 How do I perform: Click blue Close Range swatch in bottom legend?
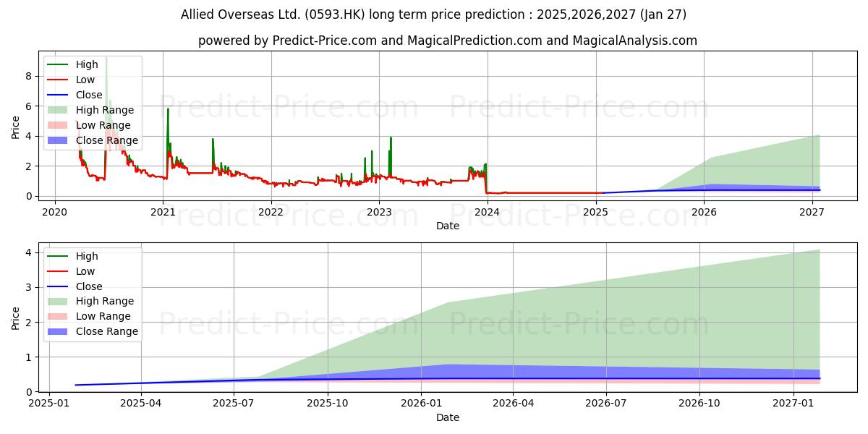[58, 331]
